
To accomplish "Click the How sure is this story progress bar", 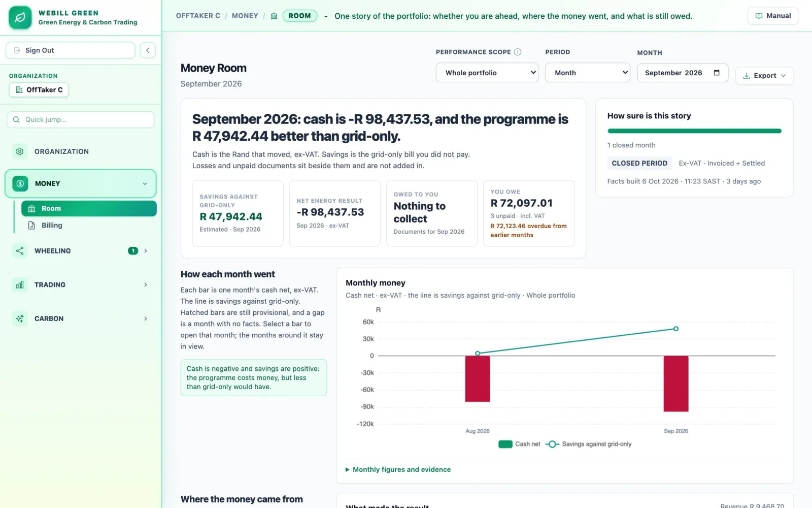I will [694, 131].
